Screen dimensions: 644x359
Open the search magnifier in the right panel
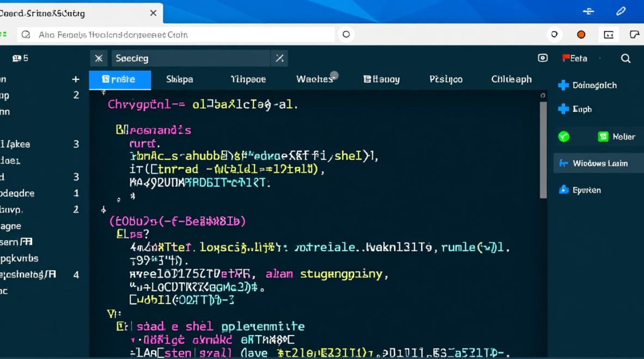(626, 58)
